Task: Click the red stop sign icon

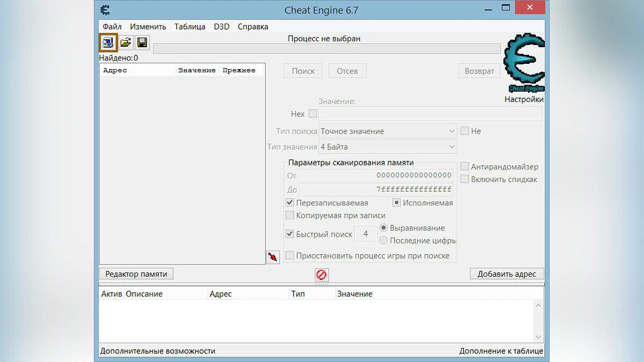Action: [321, 275]
